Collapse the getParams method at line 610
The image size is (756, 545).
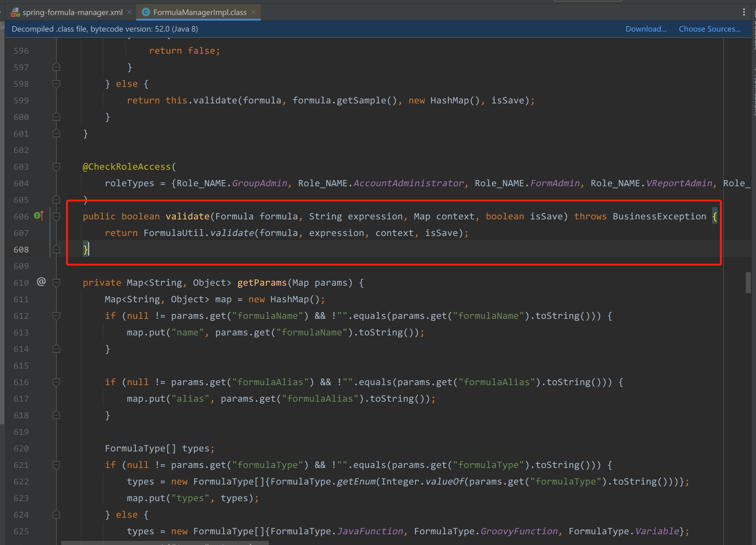[x=56, y=283]
